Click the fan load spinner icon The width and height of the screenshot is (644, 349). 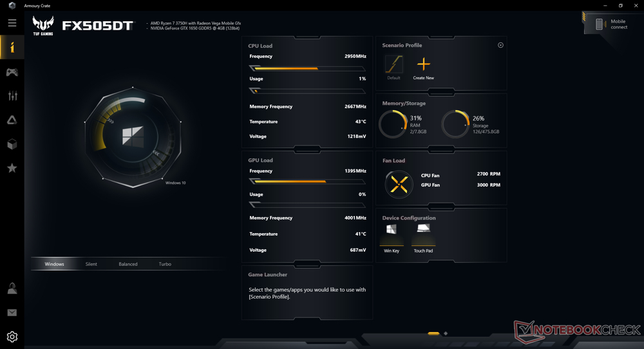(399, 184)
